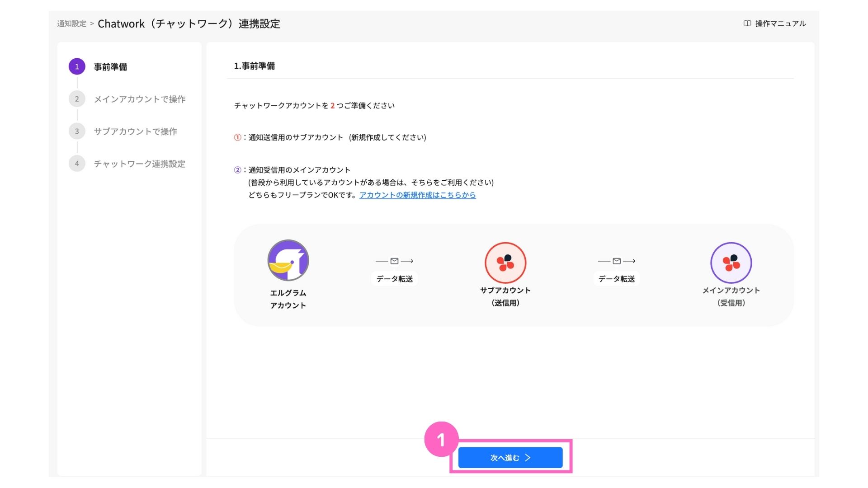Image resolution: width=868 pixels, height=488 pixels.
Task: Click the step 3 number circle
Action: (77, 131)
